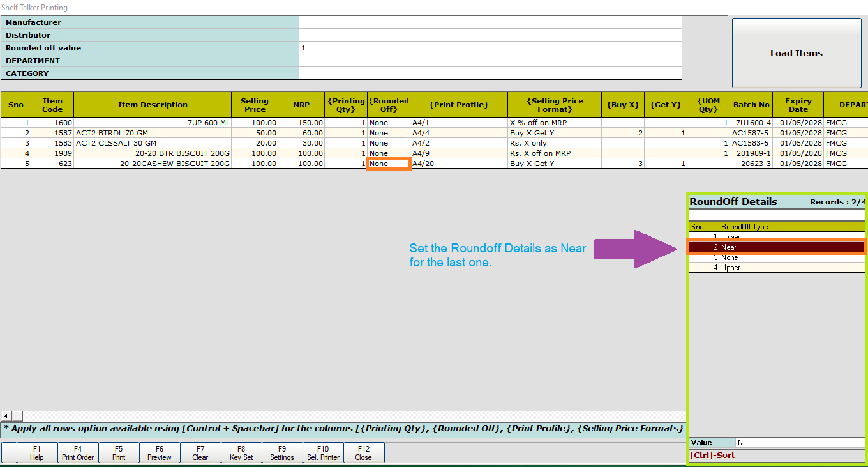Image resolution: width=868 pixels, height=467 pixels.
Task: Click the Rounded off value field
Action: point(490,48)
